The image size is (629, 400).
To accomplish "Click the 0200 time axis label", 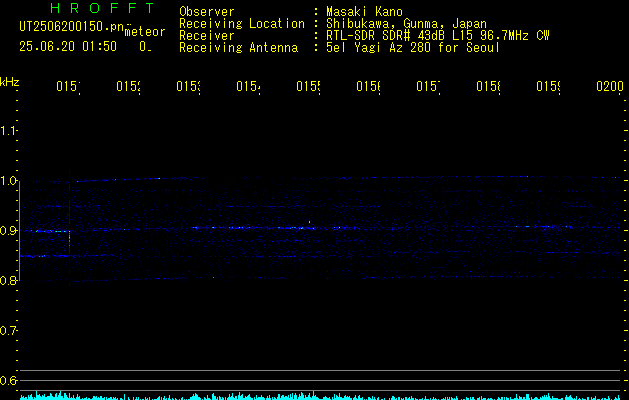I will coord(610,86).
